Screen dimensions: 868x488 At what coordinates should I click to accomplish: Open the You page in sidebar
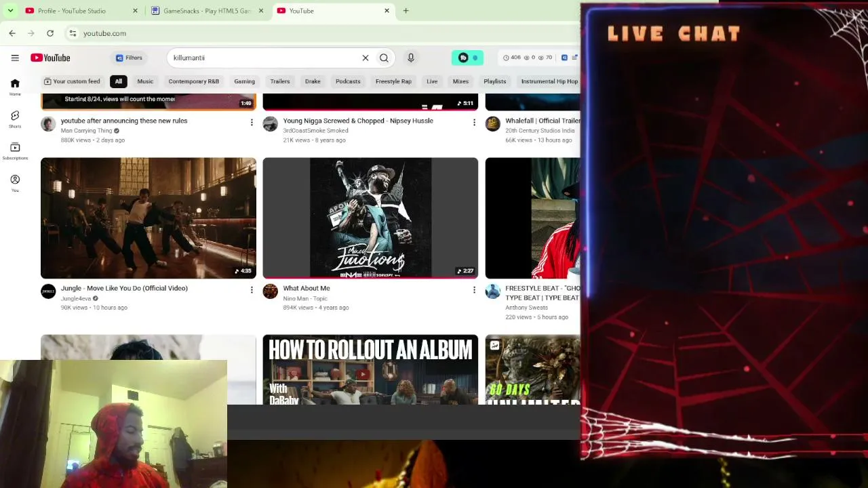point(15,183)
